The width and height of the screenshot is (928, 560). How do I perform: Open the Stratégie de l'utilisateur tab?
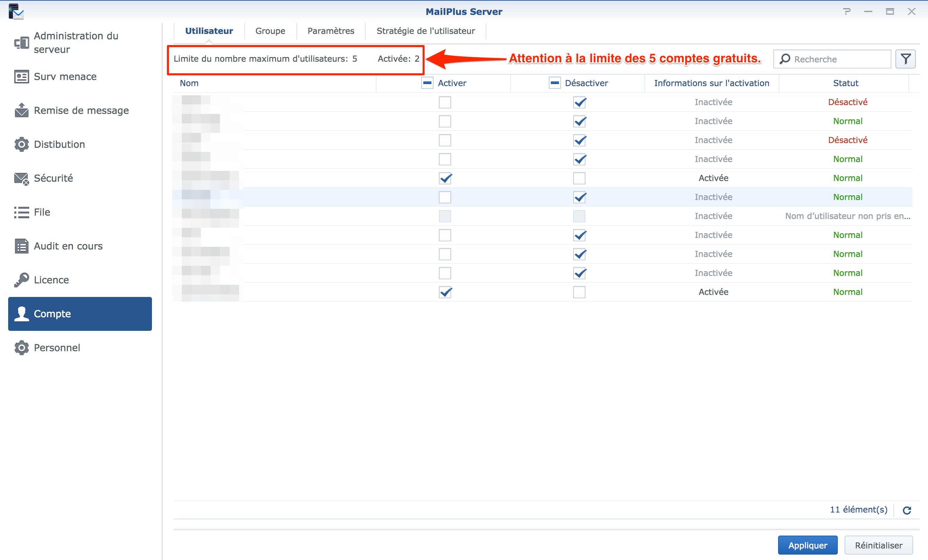pos(426,31)
